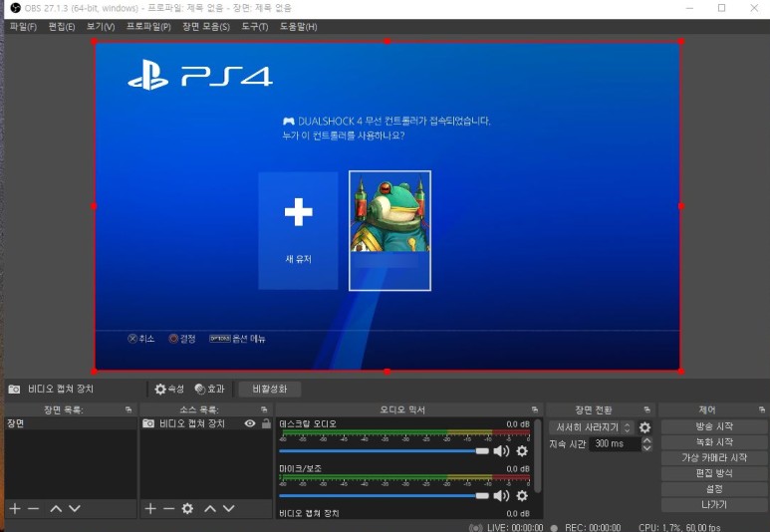Pop out the 장면 전환 dock
This screenshot has height=532, width=770.
(647, 409)
